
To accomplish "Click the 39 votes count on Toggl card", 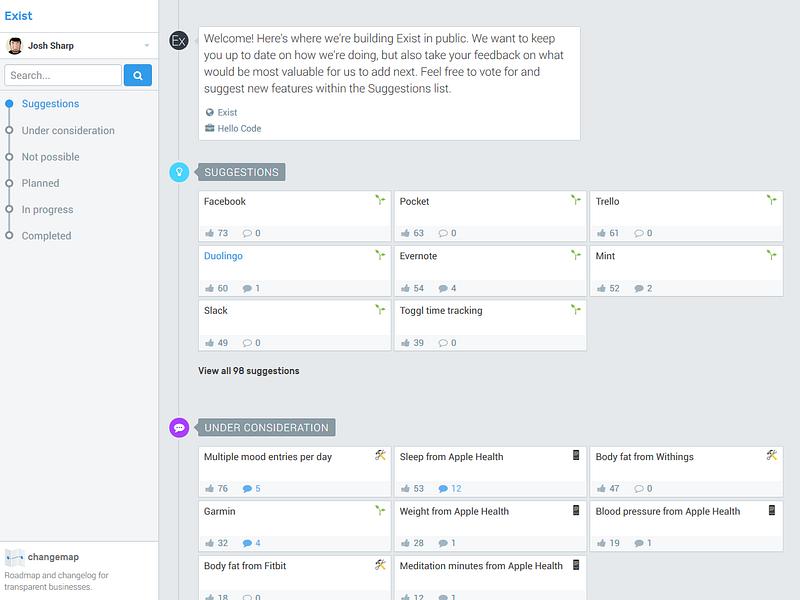I will click(x=419, y=343).
